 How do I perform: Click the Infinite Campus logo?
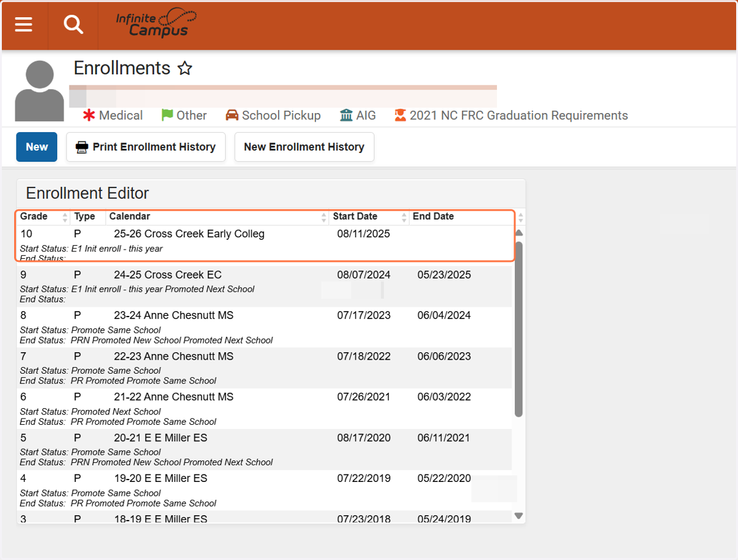click(156, 25)
